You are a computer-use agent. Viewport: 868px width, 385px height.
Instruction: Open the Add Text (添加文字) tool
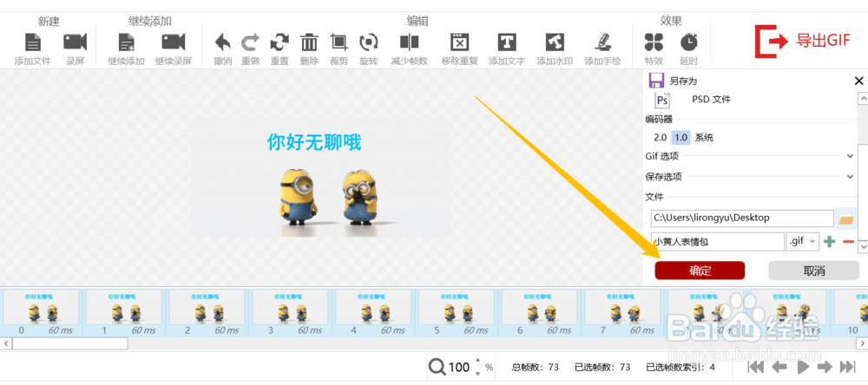click(507, 42)
